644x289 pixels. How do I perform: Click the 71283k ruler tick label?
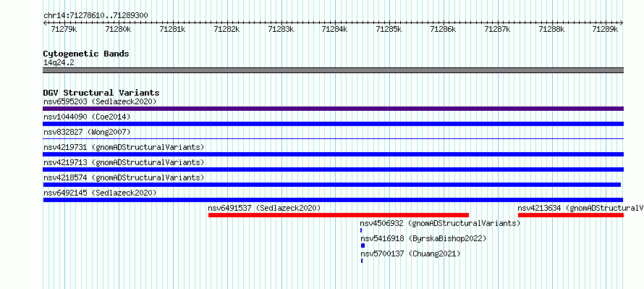pyautogui.click(x=281, y=29)
